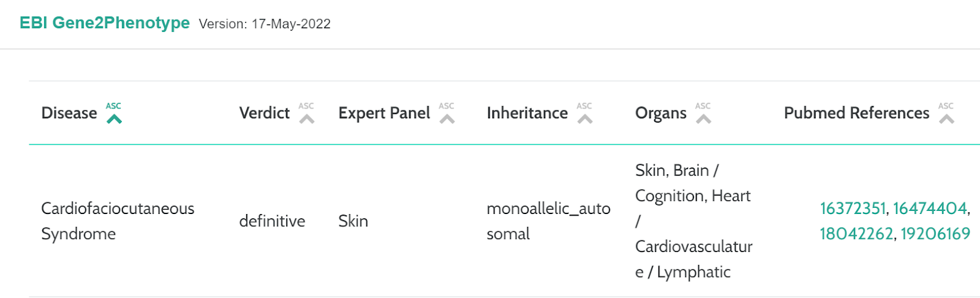Select the Verdict column header text
The width and height of the screenshot is (980, 298).
[x=265, y=113]
